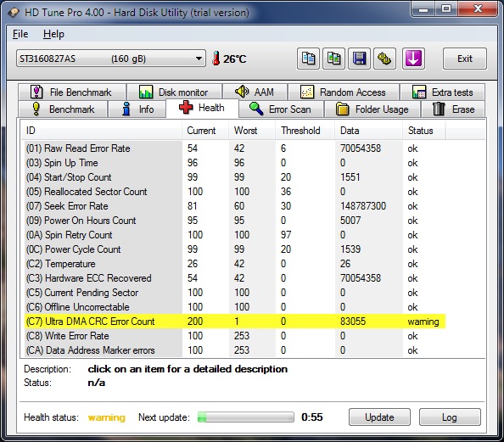Open the Folder Usage tab
Screen dimensions: 504x442
[x=372, y=109]
